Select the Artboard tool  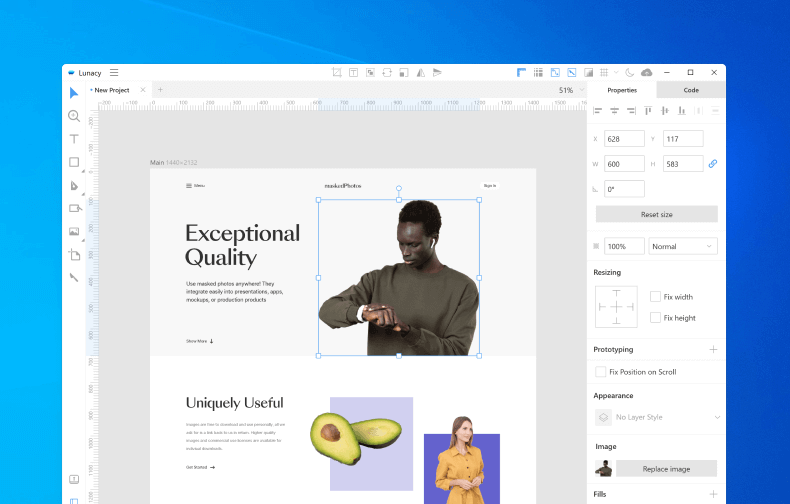[x=74, y=255]
